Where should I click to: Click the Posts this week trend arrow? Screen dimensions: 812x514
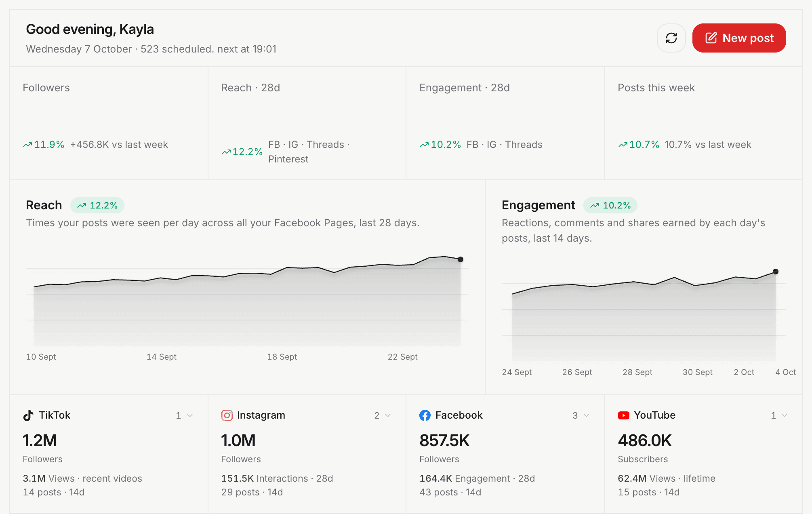click(623, 145)
